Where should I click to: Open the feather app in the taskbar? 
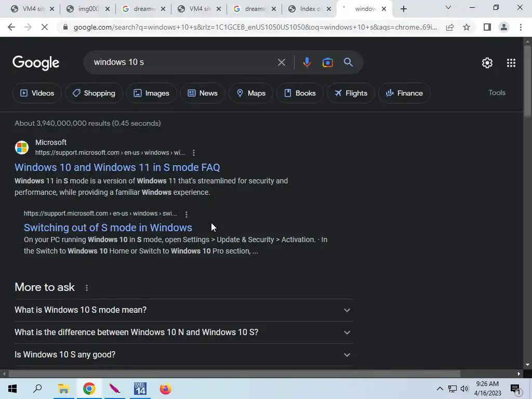(114, 389)
